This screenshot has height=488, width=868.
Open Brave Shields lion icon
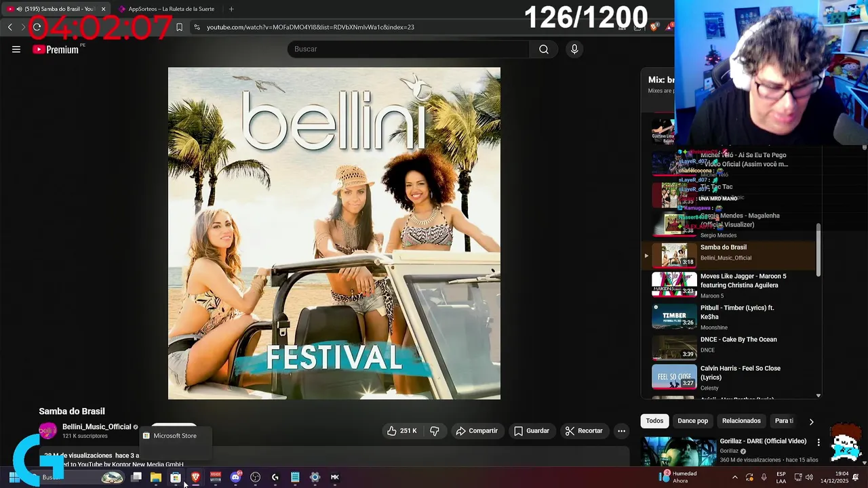click(654, 27)
